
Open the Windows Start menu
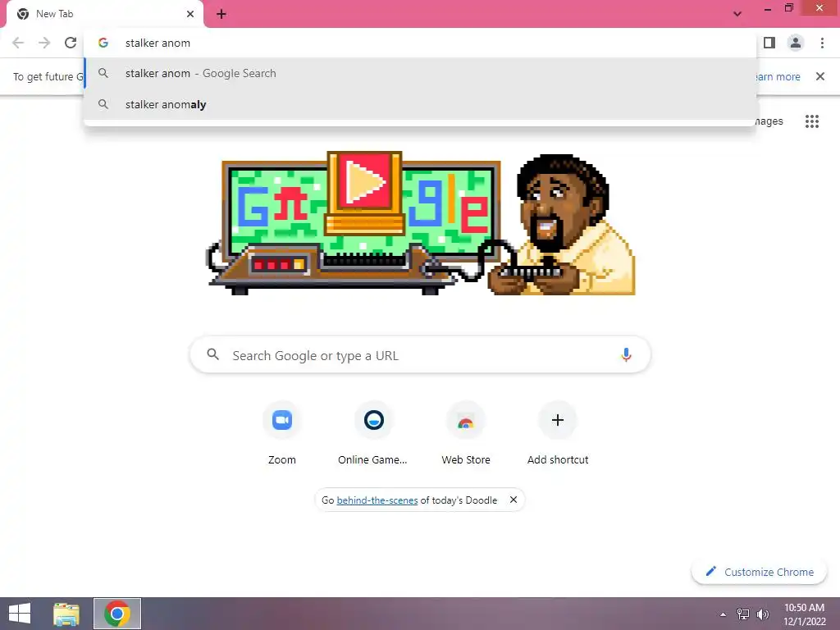click(x=20, y=614)
